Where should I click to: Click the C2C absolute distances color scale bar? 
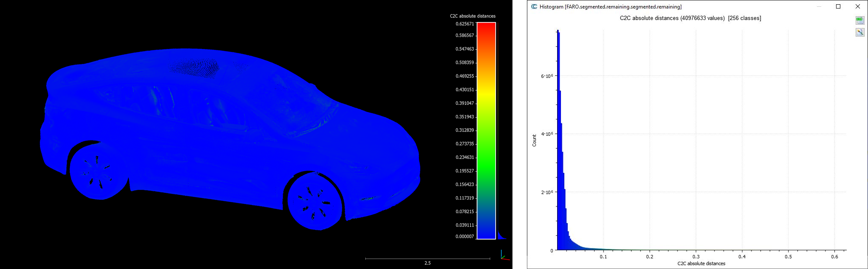(486, 131)
